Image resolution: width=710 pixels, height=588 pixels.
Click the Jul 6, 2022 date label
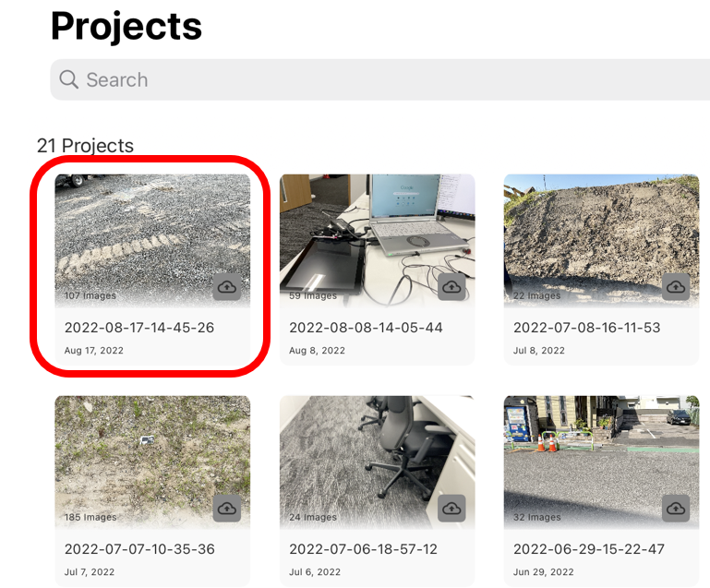click(315, 571)
